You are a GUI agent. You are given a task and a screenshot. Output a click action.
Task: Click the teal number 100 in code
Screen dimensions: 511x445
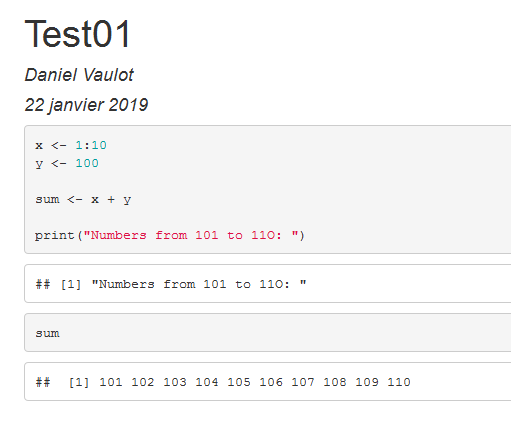(87, 163)
